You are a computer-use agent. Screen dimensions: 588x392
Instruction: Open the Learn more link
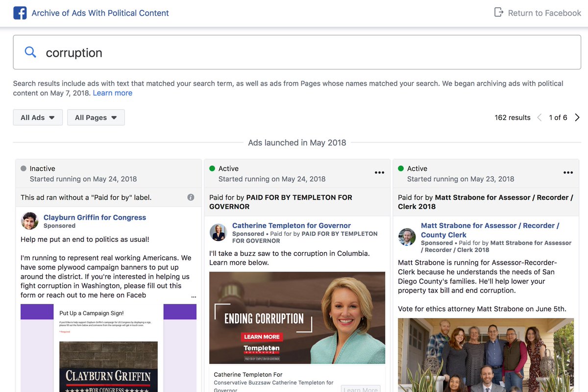tap(112, 93)
